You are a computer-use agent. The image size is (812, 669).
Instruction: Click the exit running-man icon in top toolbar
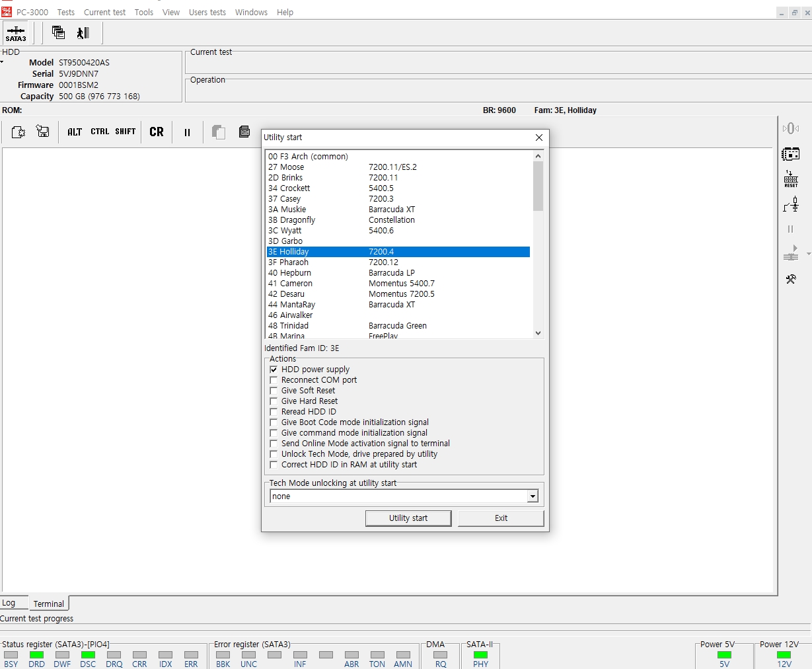click(x=83, y=33)
